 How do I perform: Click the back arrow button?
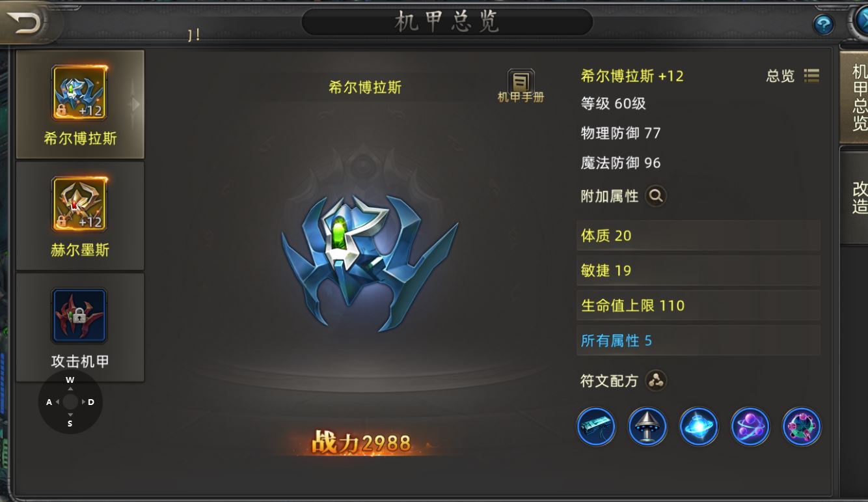pos(27,23)
